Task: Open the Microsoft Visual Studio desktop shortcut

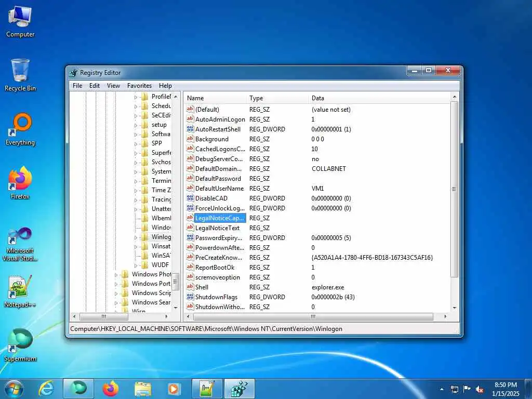Action: coord(20,244)
